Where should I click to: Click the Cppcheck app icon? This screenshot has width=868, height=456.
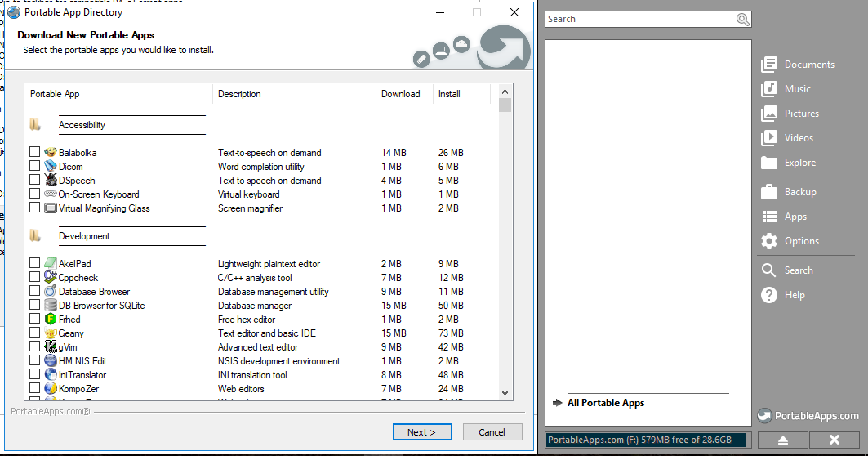pyautogui.click(x=51, y=276)
